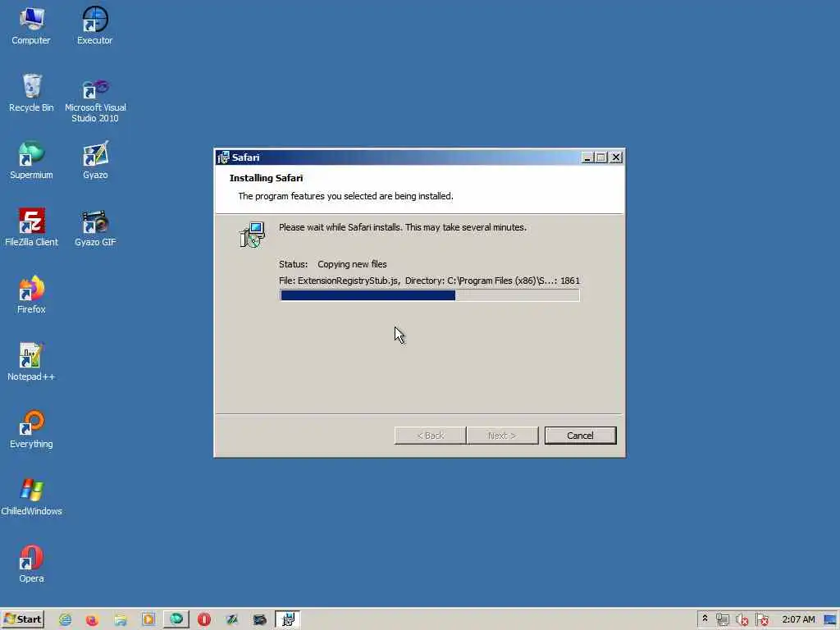
Task: Select the Gyazo GIF shortcut
Action: [95, 228]
